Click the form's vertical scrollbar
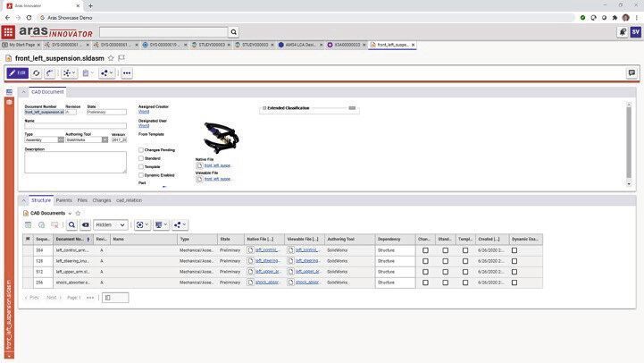644x363 pixels. (x=629, y=142)
